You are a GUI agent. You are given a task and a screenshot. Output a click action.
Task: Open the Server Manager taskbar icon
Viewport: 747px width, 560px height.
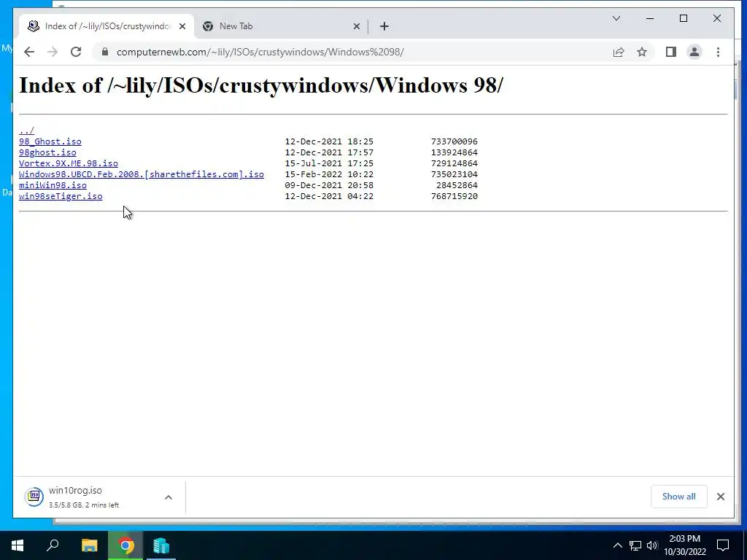point(161,545)
